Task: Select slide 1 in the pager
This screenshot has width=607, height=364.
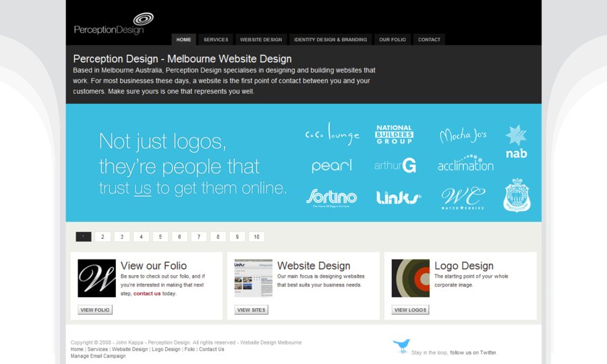Action: click(84, 237)
